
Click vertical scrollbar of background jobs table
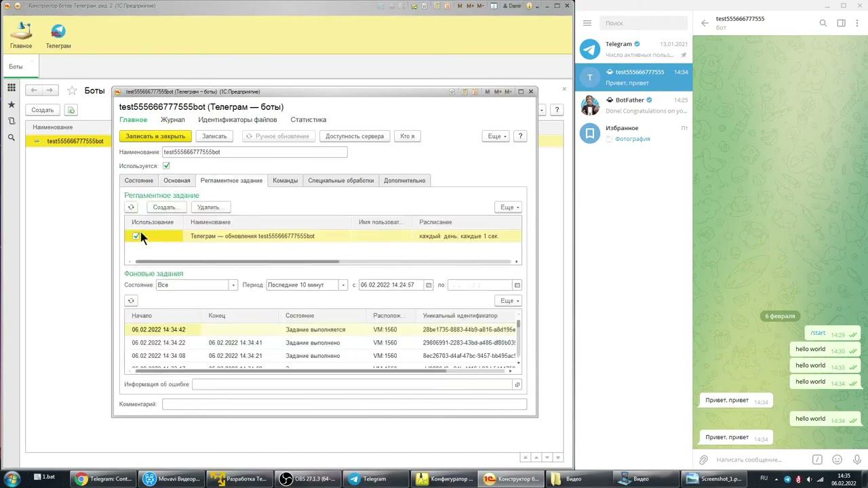(519, 325)
